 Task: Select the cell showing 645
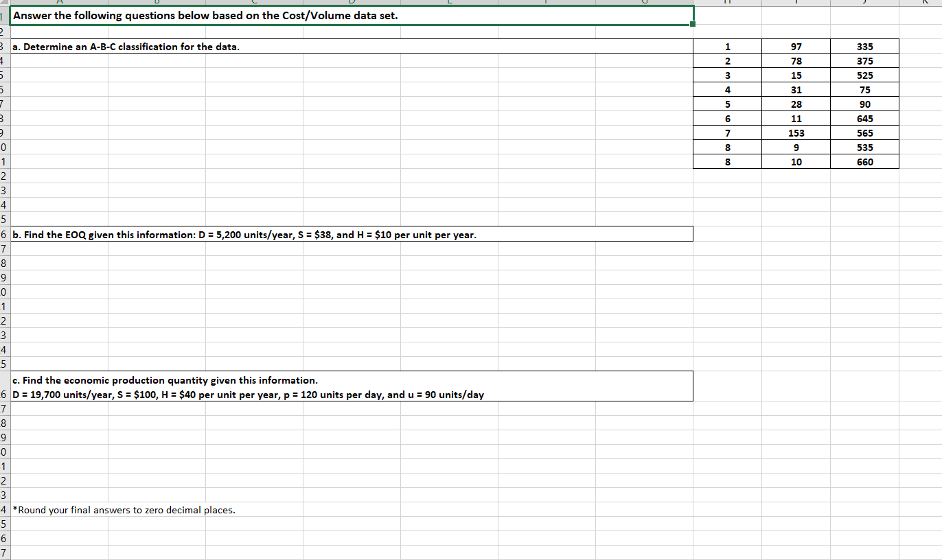864,118
